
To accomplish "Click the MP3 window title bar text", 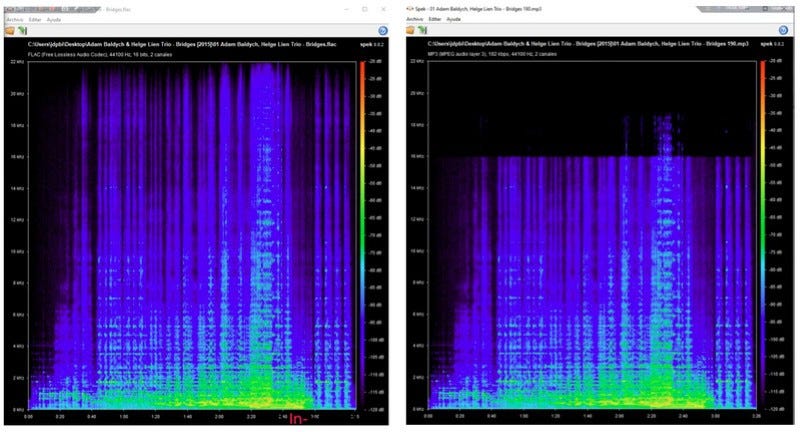I will (x=478, y=9).
